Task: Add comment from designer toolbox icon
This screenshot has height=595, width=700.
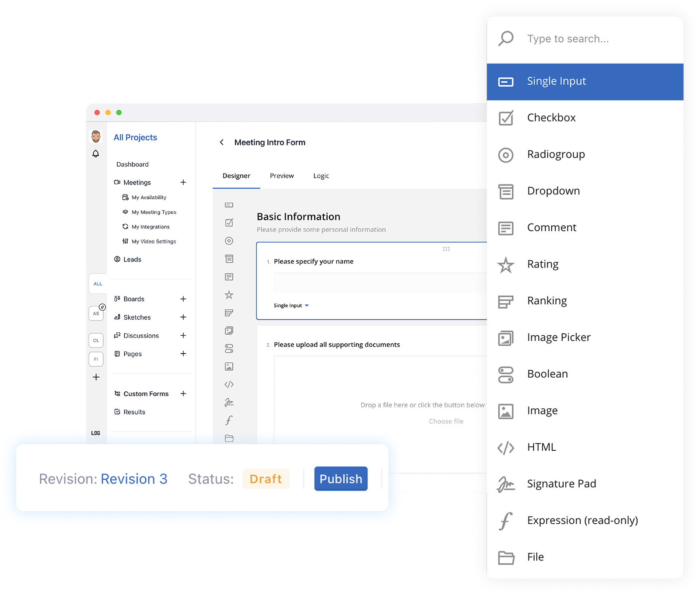Action: coord(229,277)
